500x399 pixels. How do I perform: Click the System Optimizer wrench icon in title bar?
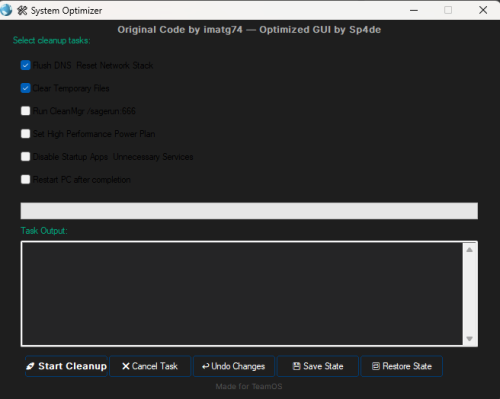click(x=22, y=10)
